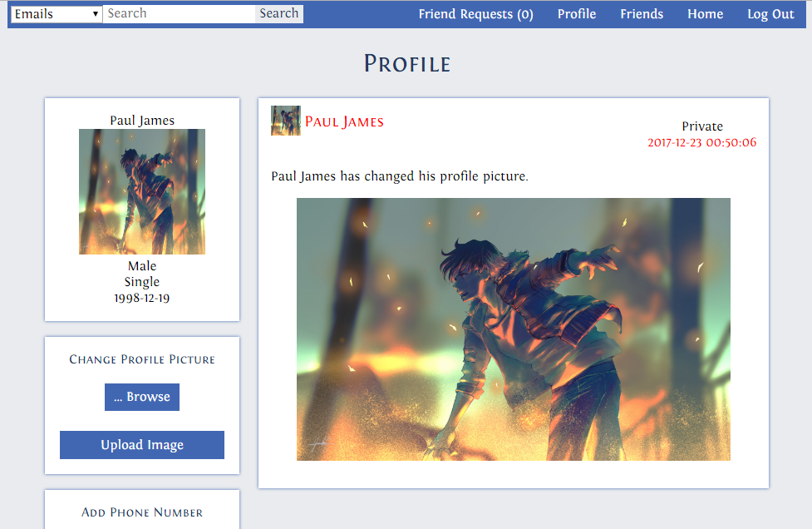Click the Private visibility label
This screenshot has width=812, height=529.
point(701,126)
